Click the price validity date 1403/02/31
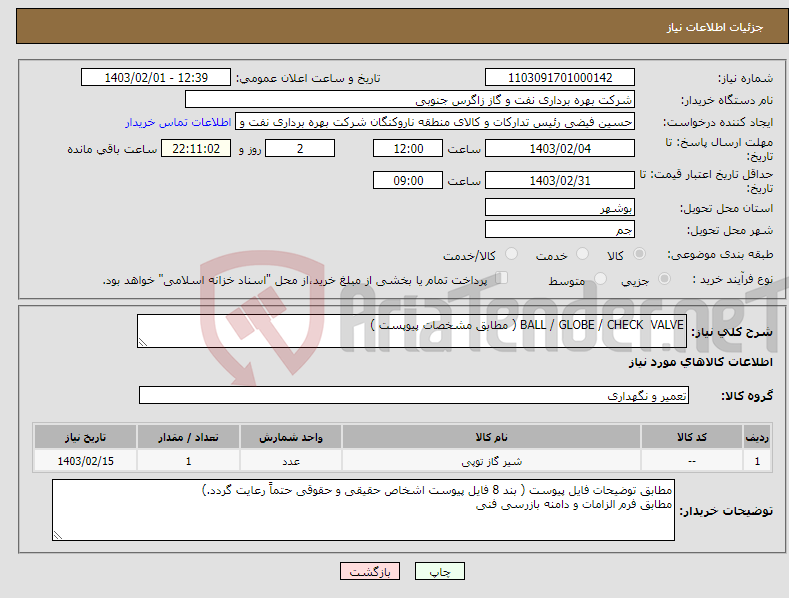Screen dimensions: 789x598 click(x=560, y=180)
